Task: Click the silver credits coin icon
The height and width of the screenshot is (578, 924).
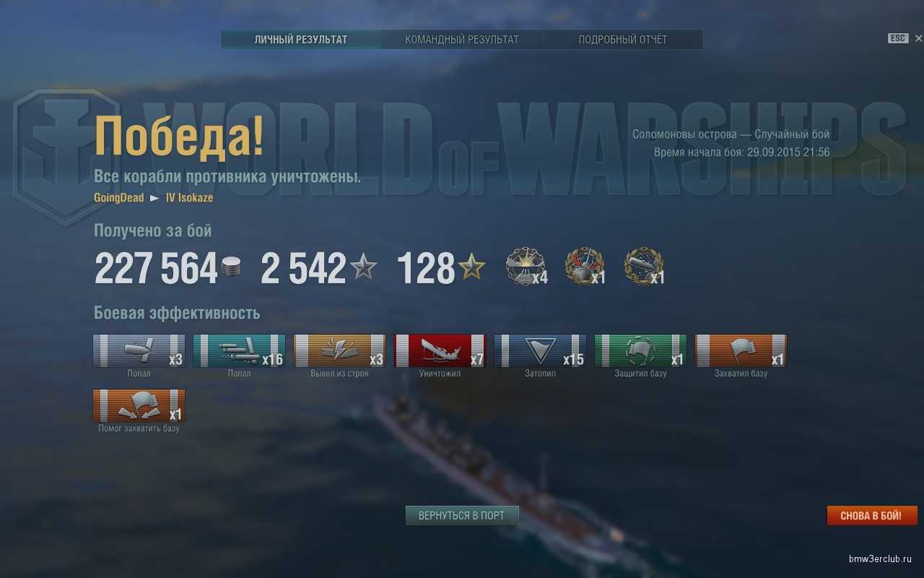Action: 231,267
